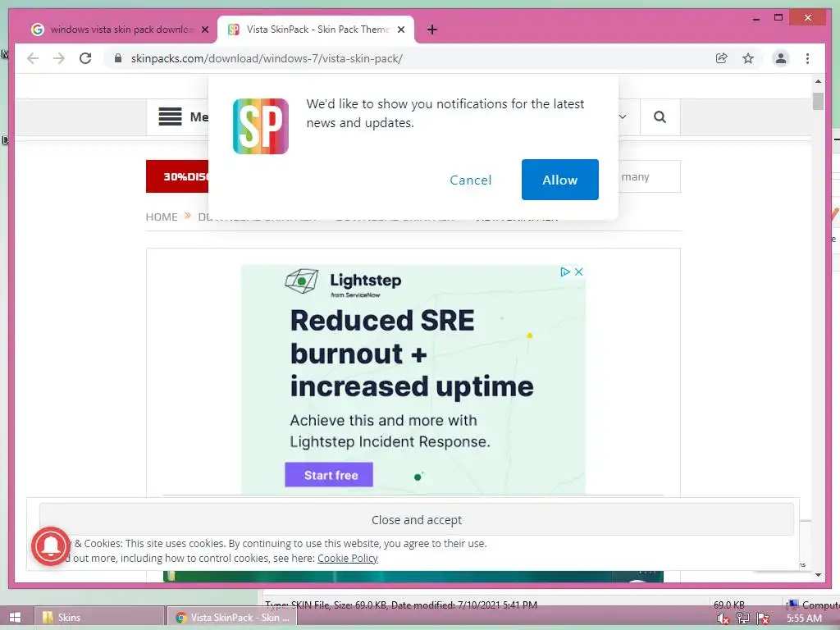Open the hamburger Menu icon
The image size is (840, 630).
(x=171, y=116)
